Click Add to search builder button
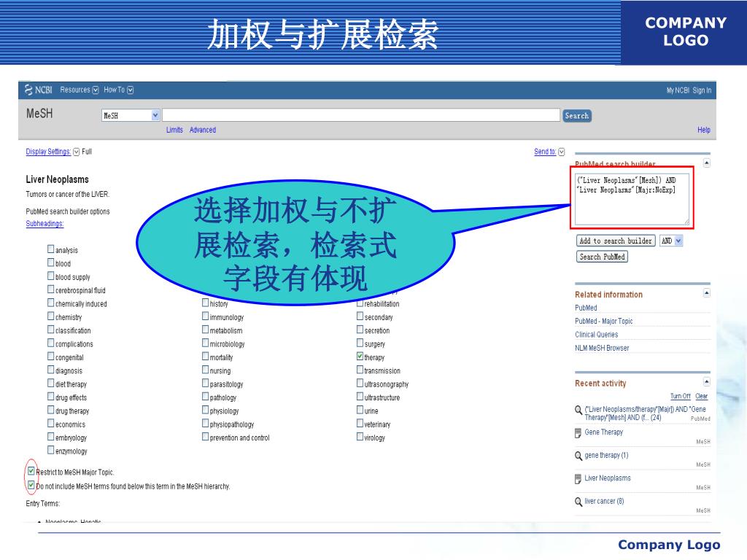 tap(616, 241)
